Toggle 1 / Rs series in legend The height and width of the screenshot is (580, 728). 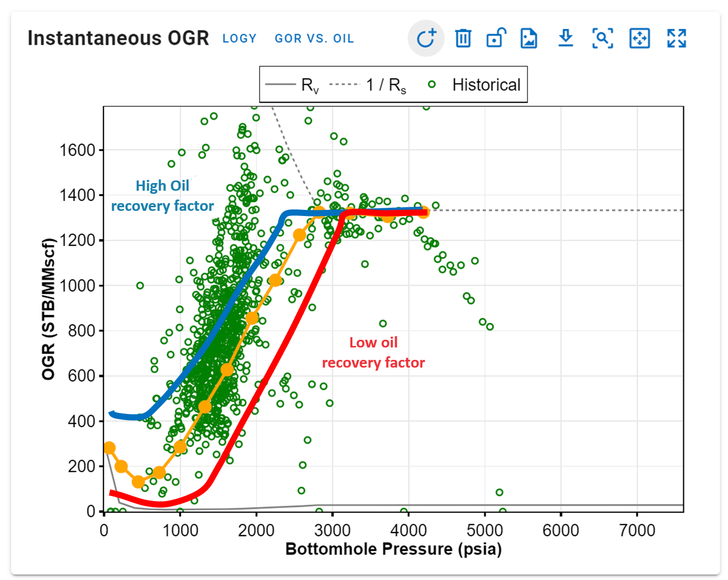click(368, 85)
